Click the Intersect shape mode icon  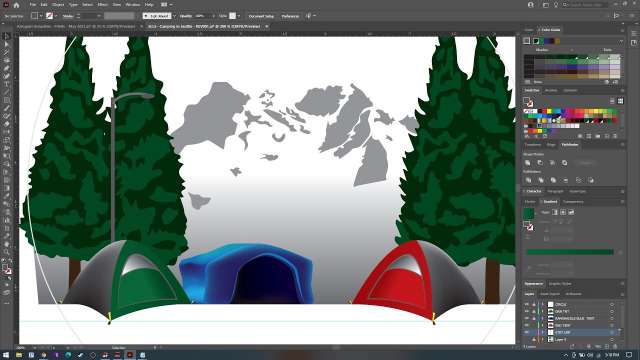(552, 163)
